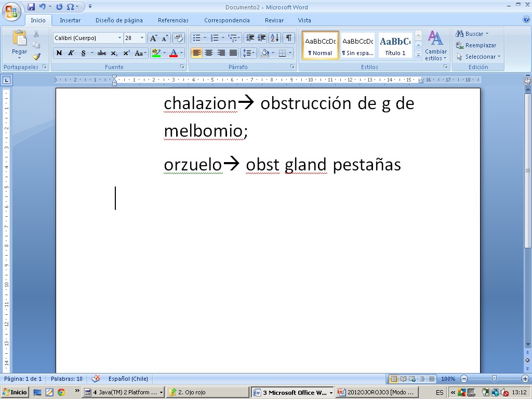Click the Reemplazar button

(x=476, y=45)
